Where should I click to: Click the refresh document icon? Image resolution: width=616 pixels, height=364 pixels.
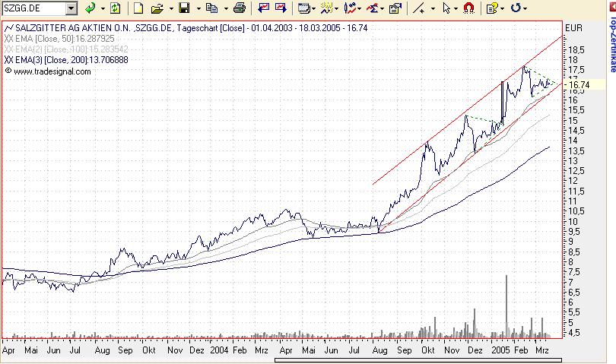click(115, 8)
